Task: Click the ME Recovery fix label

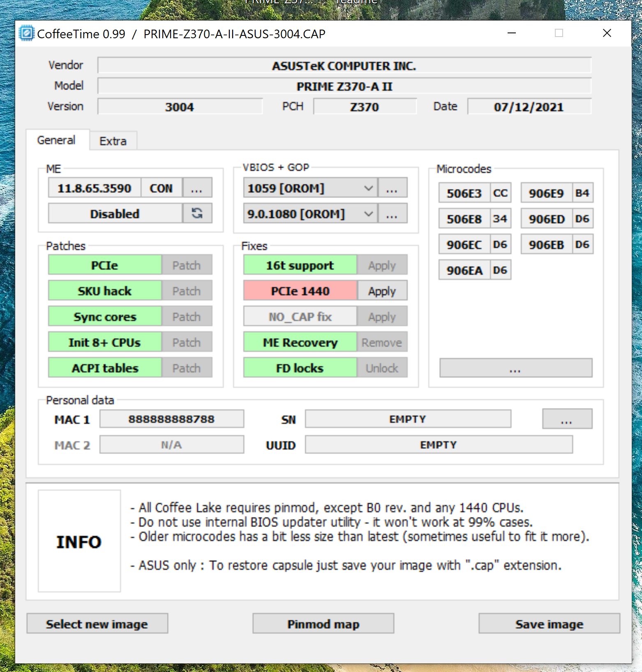Action: tap(300, 342)
